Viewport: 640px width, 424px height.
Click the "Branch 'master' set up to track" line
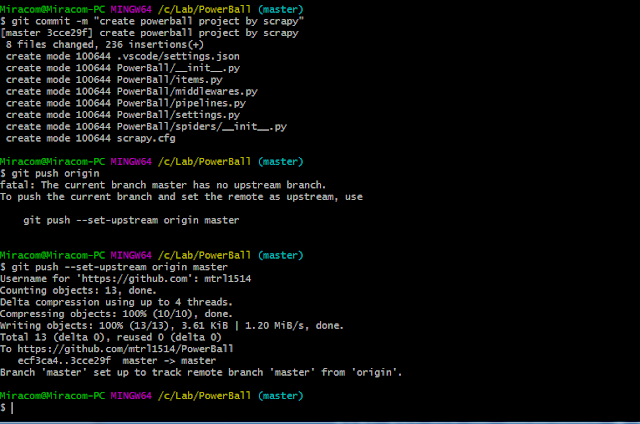click(x=201, y=373)
